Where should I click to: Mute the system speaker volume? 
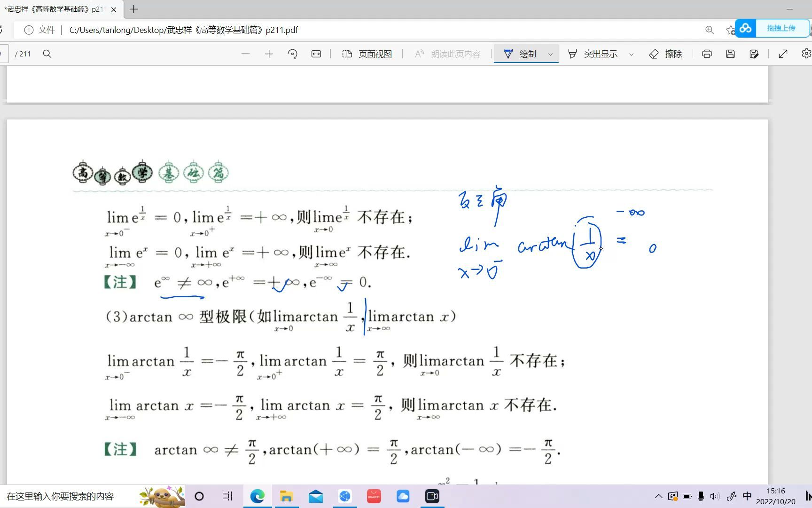tap(715, 496)
